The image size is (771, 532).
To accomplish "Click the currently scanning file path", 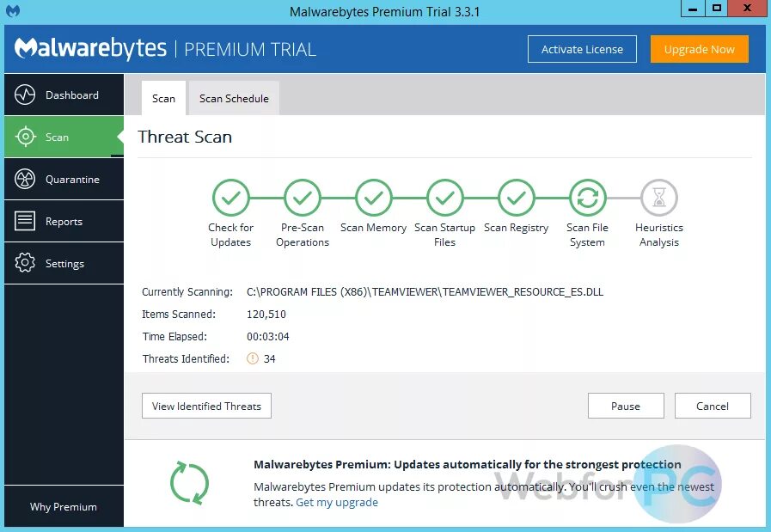I will (425, 291).
